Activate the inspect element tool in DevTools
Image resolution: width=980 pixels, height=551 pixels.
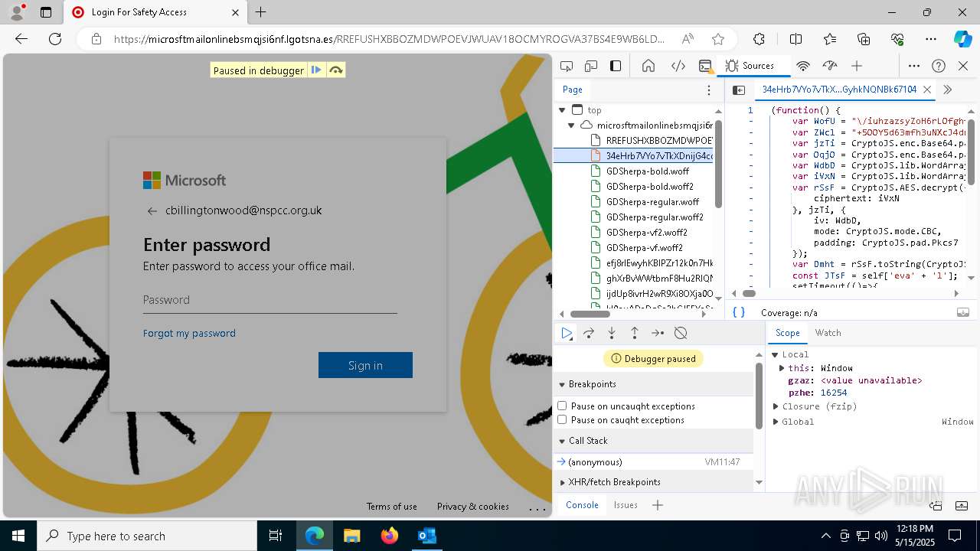pyautogui.click(x=567, y=66)
